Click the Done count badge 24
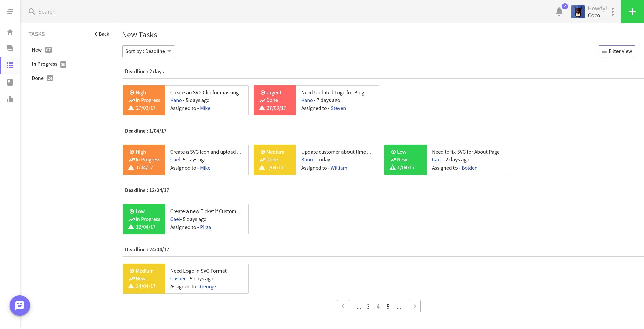 coord(50,78)
